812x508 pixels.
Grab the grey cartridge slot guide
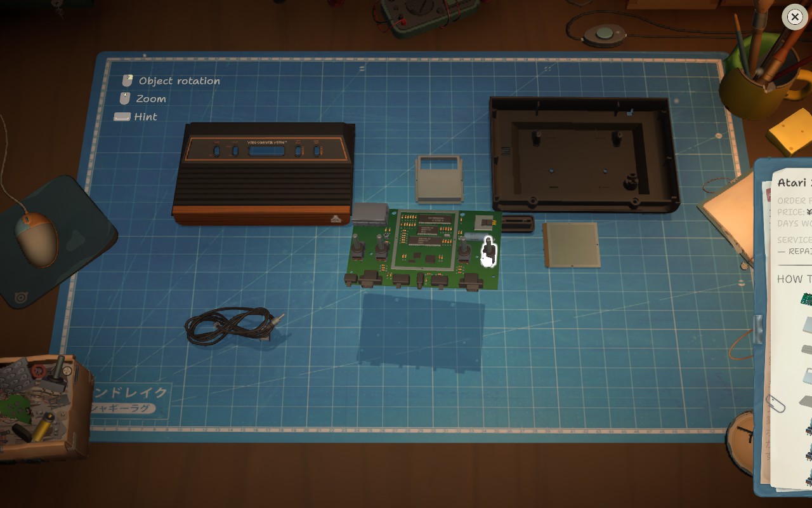tap(439, 178)
